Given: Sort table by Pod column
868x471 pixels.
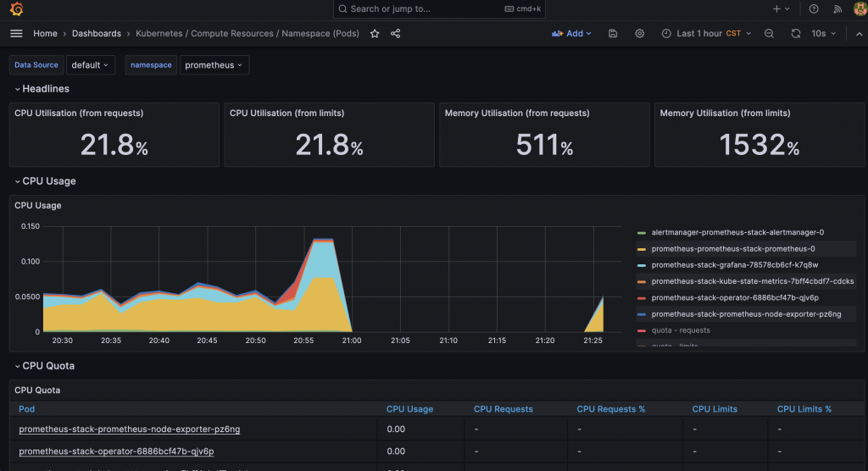Looking at the screenshot, I should pos(26,409).
